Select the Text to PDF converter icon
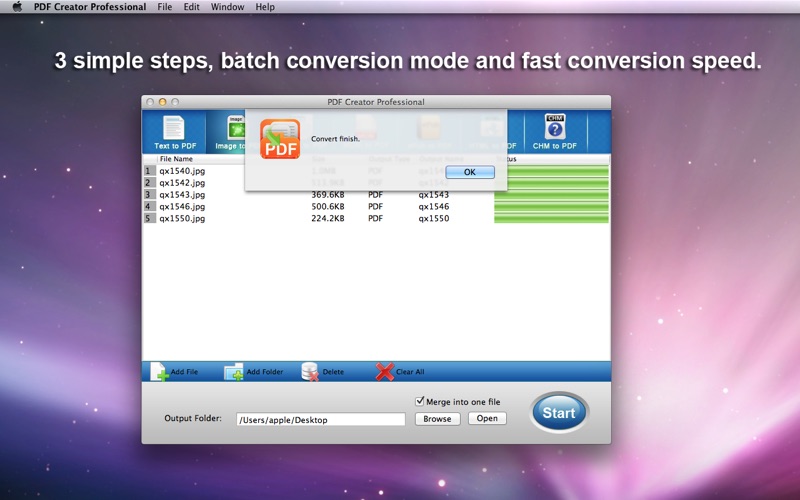 (174, 128)
